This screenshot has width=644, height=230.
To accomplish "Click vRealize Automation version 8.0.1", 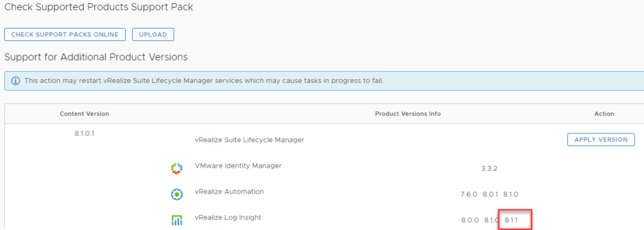I will tap(491, 194).
